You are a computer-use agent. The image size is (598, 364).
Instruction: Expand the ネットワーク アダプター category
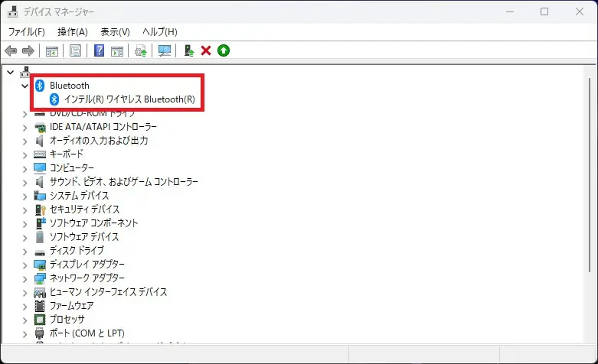click(25, 278)
